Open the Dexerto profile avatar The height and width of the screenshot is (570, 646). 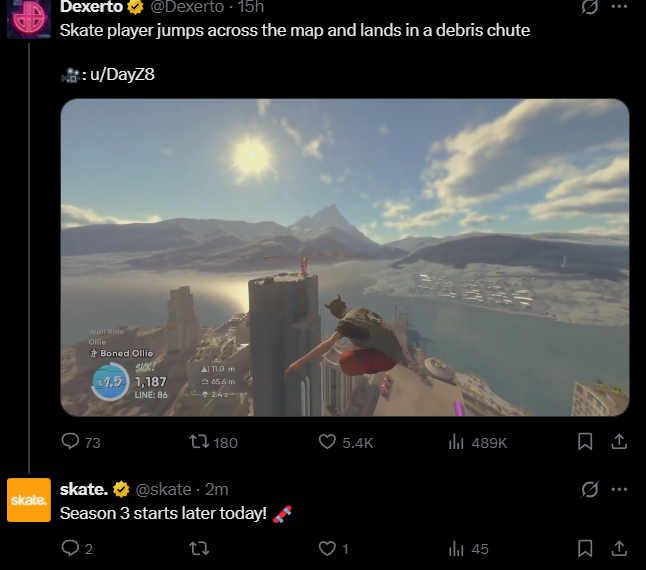pyautogui.click(x=29, y=19)
